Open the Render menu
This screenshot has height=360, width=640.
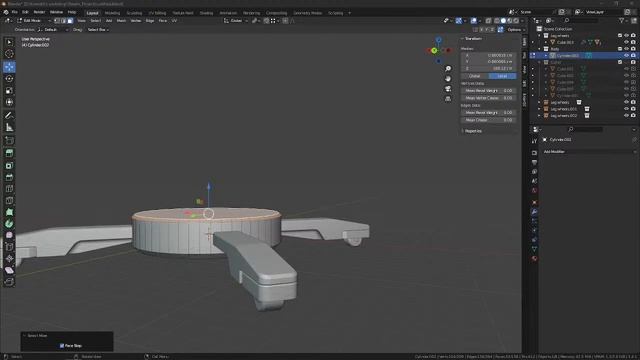click(39, 12)
